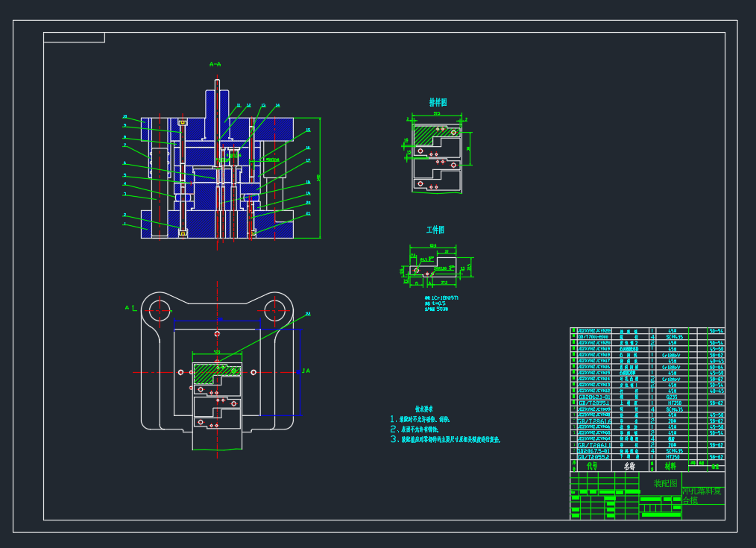756x548 pixels.
Task: Select the upper-left guide post circle in plan view
Action: [160, 310]
